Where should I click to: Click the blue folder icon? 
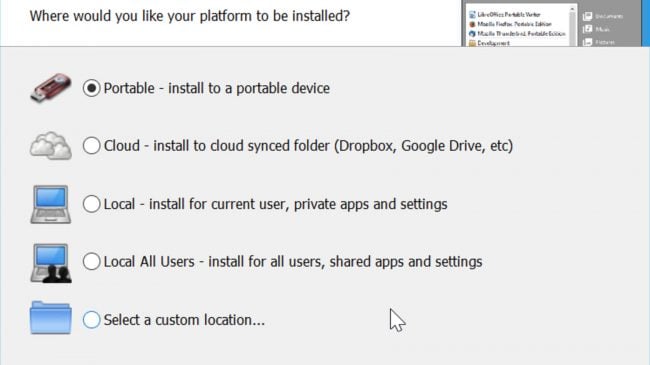point(51,318)
